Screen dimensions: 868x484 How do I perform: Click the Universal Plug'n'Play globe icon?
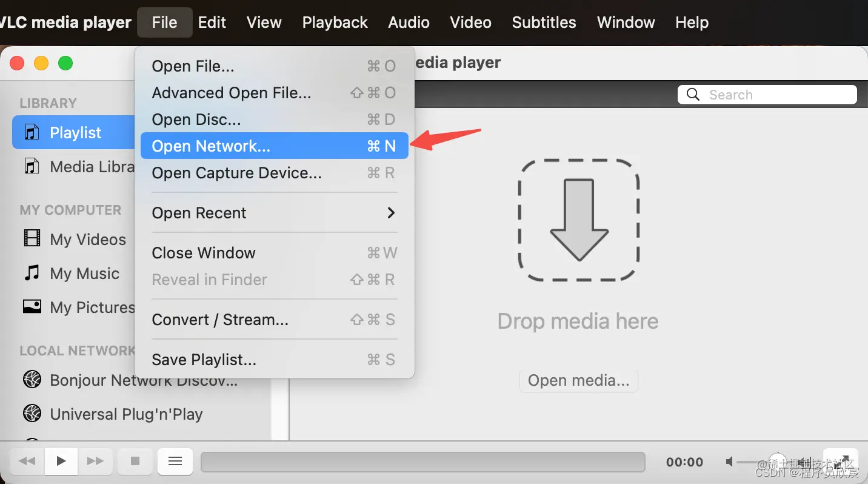pyautogui.click(x=32, y=414)
